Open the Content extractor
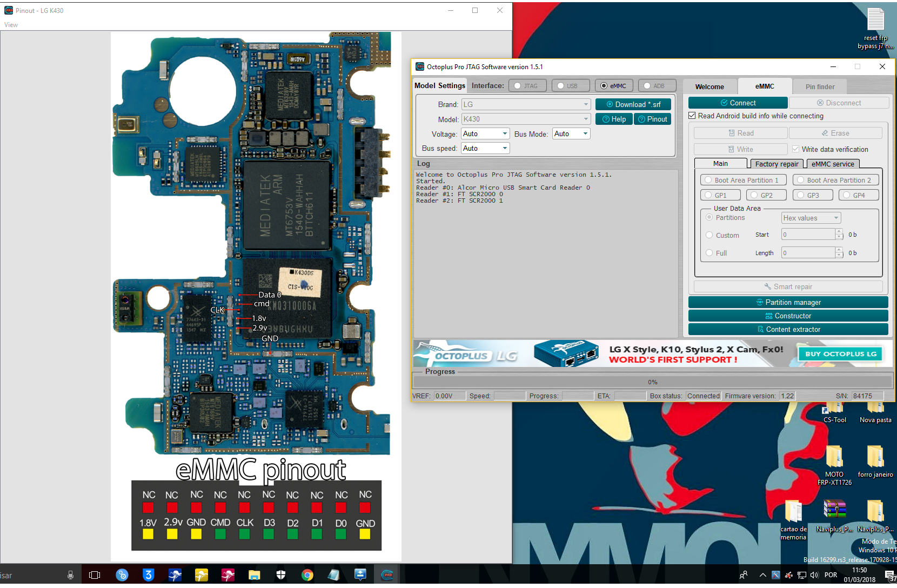Screen dimensions: 897x588 788,329
